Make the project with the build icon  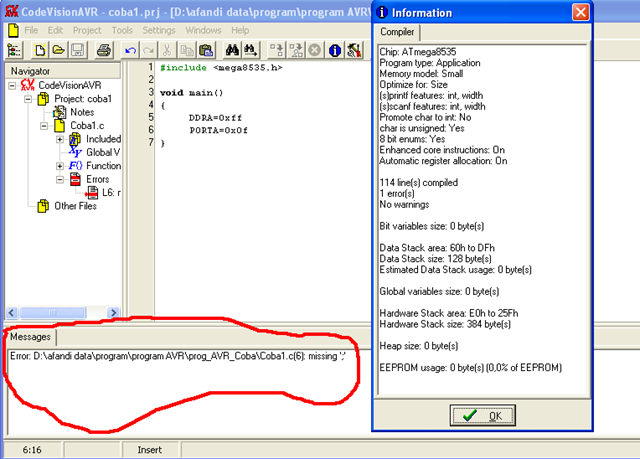(296, 51)
